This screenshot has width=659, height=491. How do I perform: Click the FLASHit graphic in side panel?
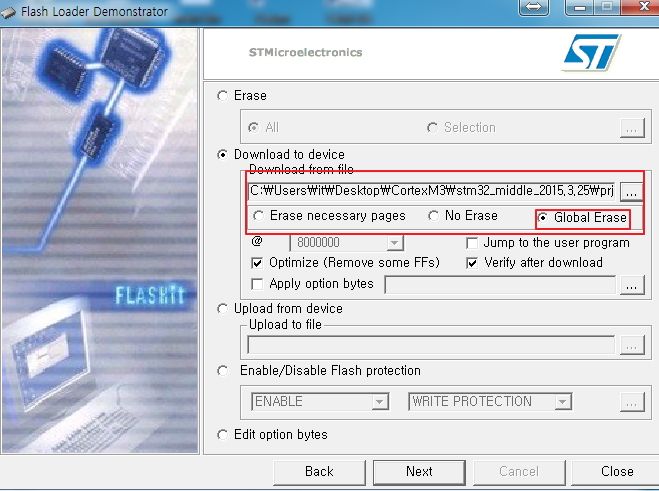[x=150, y=295]
